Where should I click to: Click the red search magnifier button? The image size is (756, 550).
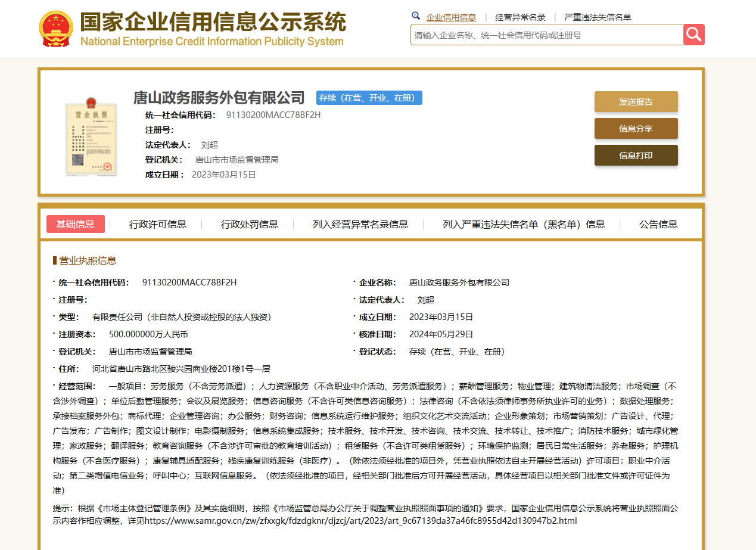(694, 35)
